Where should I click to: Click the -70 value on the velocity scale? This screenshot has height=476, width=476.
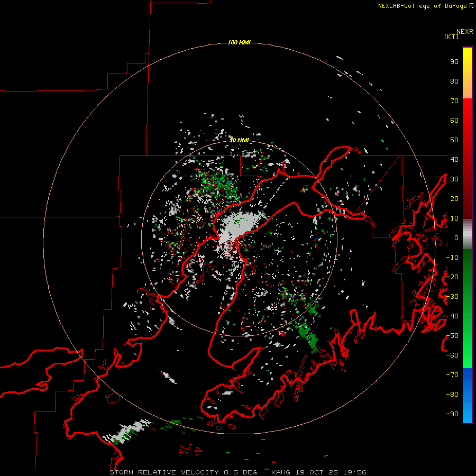tap(452, 375)
